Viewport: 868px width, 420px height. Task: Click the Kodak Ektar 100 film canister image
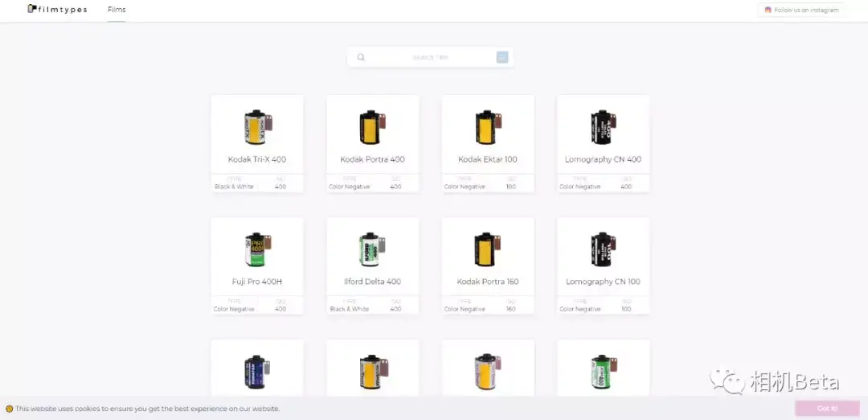(x=489, y=127)
